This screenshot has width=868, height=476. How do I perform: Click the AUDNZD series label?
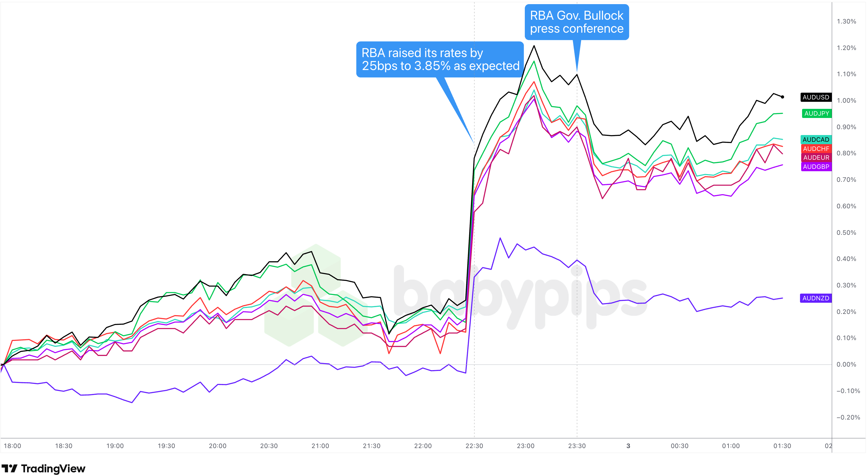[815, 298]
